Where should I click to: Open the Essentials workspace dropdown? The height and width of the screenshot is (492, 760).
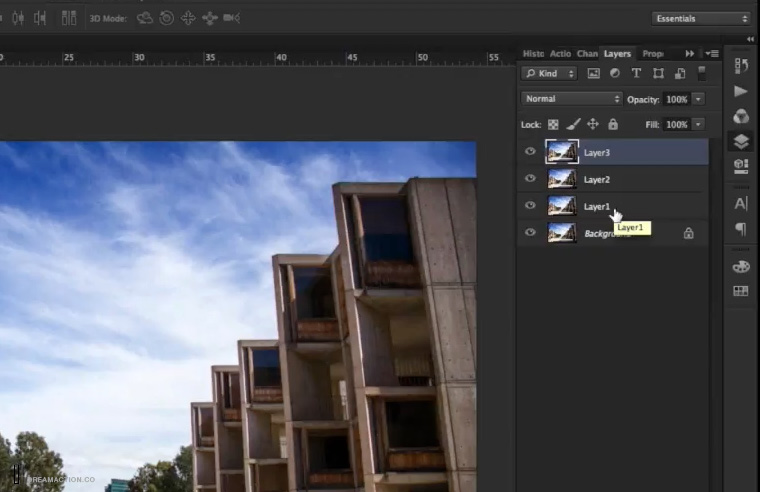click(x=701, y=19)
